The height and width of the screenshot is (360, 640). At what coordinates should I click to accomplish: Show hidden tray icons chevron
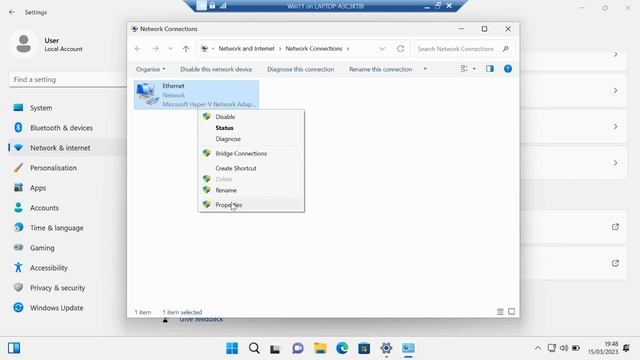click(538, 348)
